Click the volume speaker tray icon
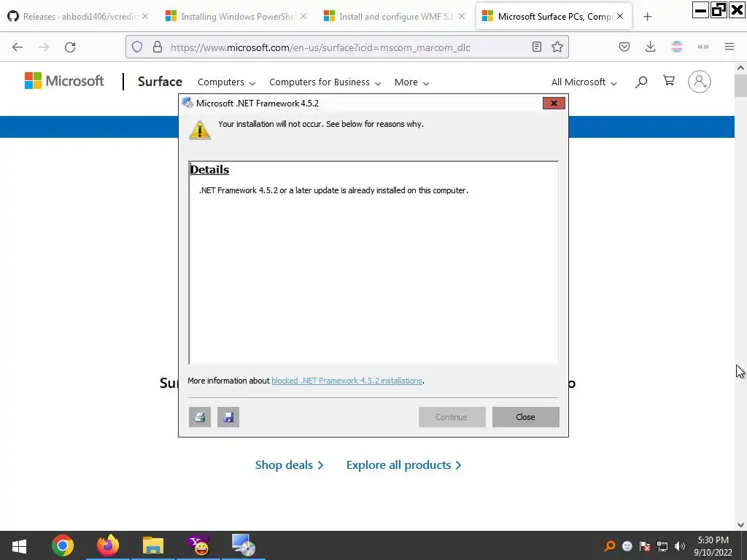This screenshot has width=747, height=560. click(x=680, y=546)
